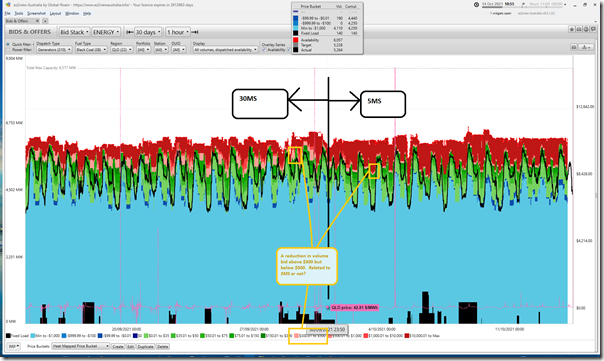Click the $10,000.01 to Max legend swatch
604x361 pixels.
pos(407,336)
